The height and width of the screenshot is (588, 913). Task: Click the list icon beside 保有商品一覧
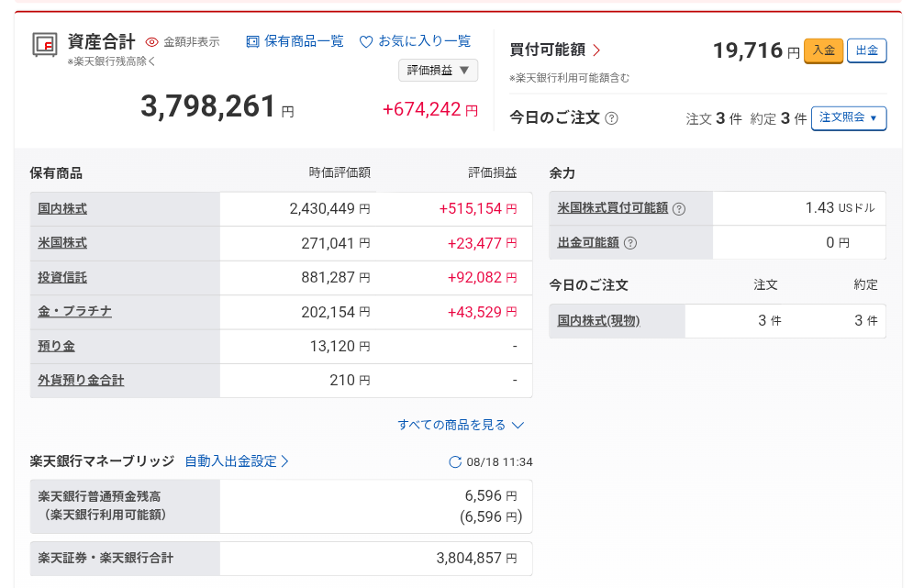coord(252,42)
